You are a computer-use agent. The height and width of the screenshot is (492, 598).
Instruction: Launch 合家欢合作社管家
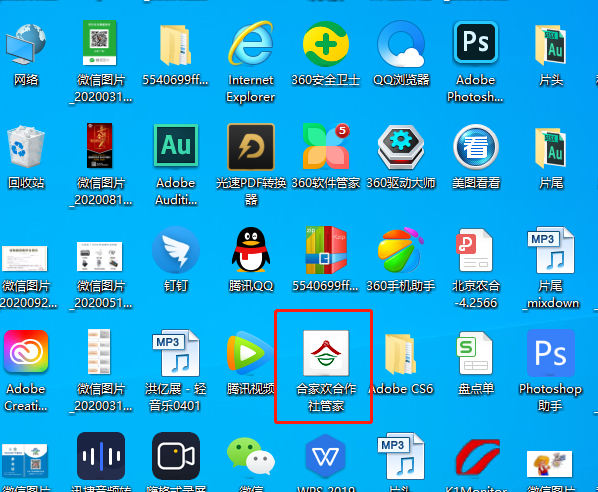326,353
